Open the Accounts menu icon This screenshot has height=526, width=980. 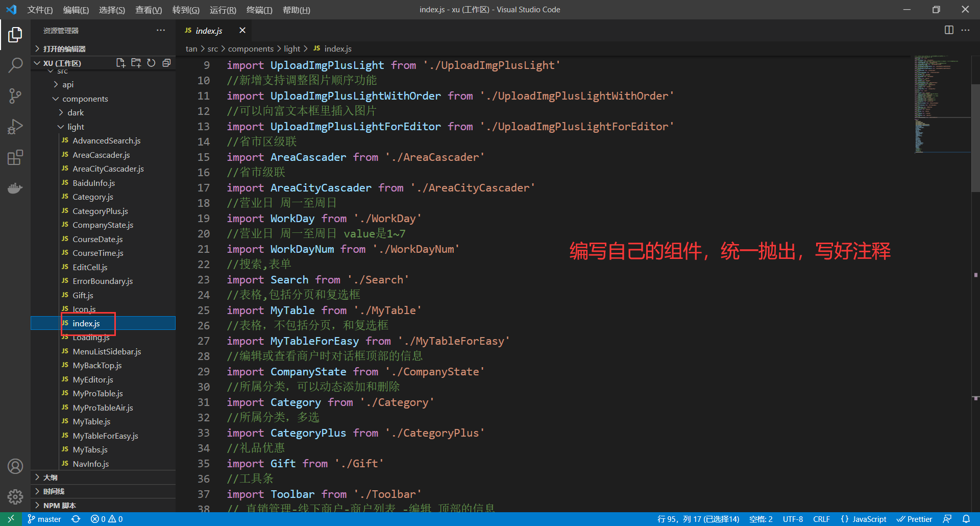[x=15, y=466]
